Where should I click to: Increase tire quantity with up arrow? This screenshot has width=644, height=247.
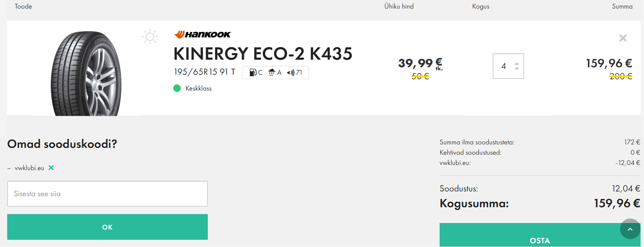tap(517, 63)
